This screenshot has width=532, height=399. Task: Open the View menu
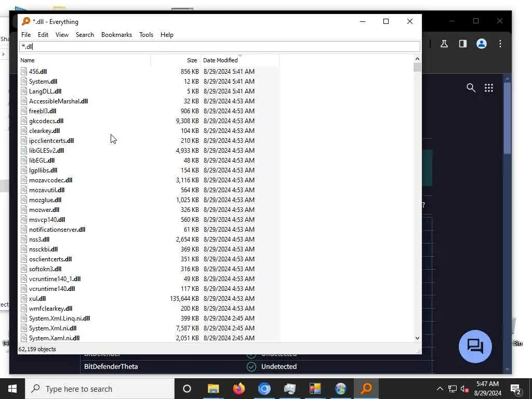62,35
